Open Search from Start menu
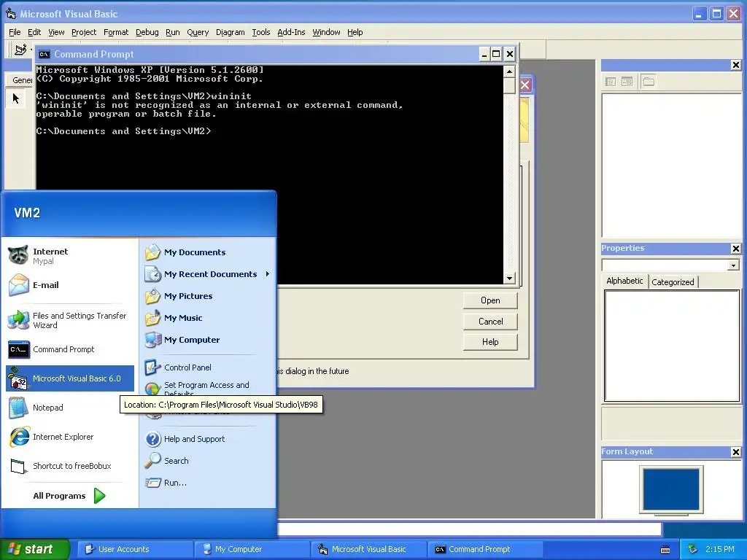This screenshot has width=747, height=560. click(x=208, y=461)
